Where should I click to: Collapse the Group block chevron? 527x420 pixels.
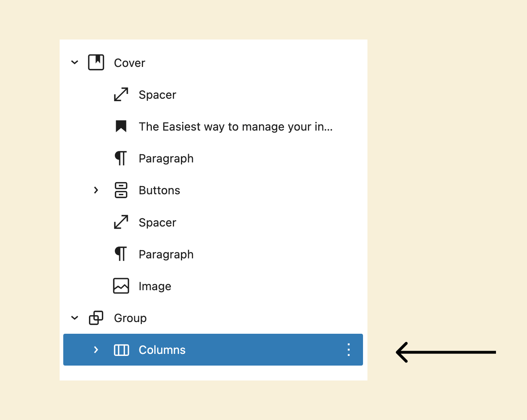(x=75, y=318)
